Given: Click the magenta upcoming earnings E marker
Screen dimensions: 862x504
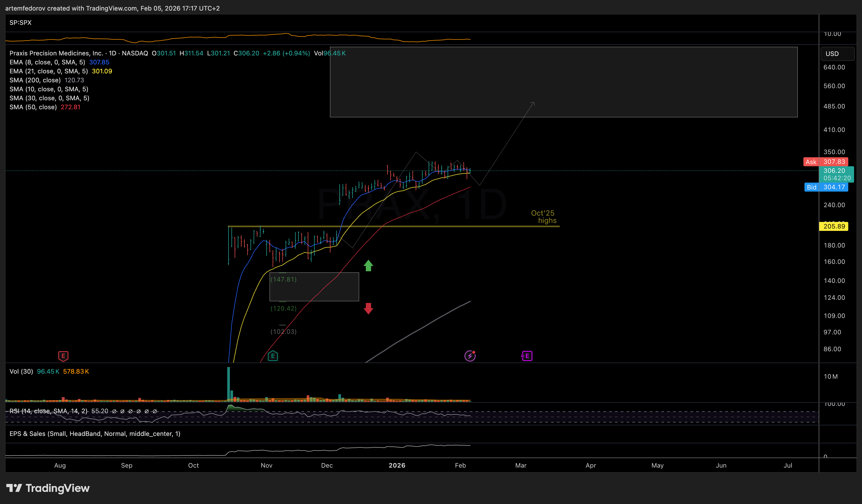Looking at the screenshot, I should tap(527, 356).
